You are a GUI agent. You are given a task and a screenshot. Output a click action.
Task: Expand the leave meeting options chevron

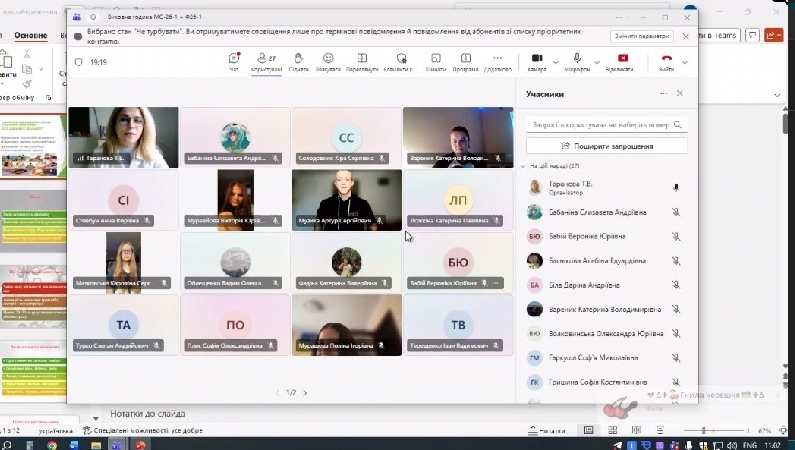[x=685, y=62]
